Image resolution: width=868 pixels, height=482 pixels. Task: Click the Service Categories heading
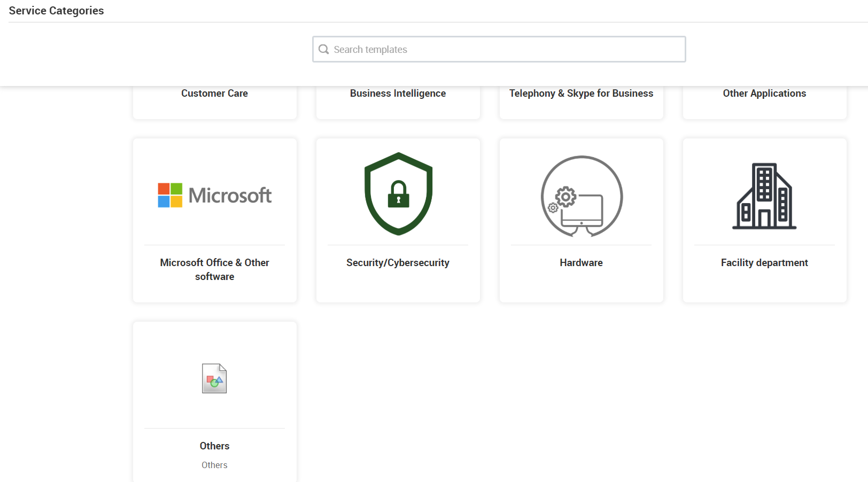56,11
